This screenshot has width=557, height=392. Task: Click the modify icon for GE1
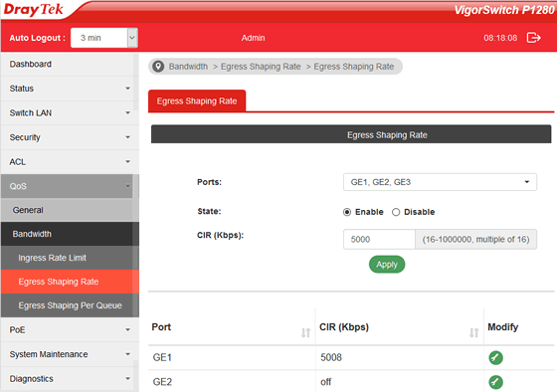[495, 357]
